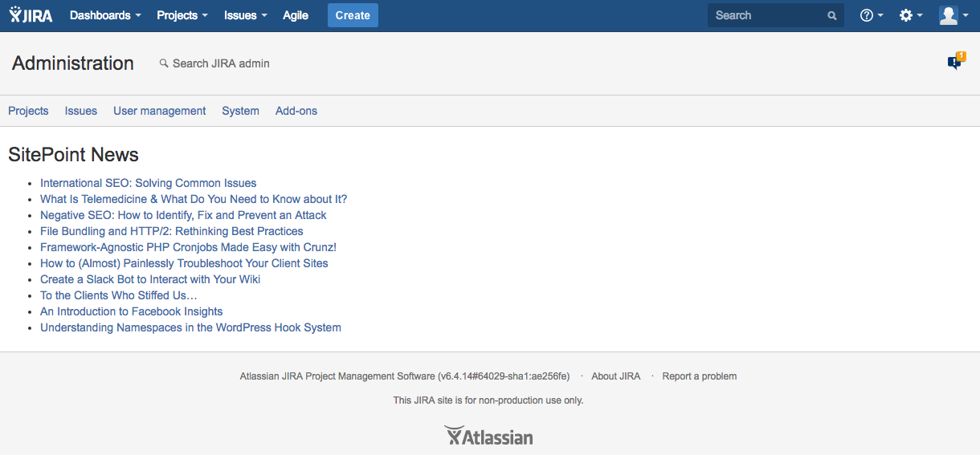Image resolution: width=980 pixels, height=455 pixels.
Task: Open An Introduction to Facebook Insights
Action: point(132,311)
